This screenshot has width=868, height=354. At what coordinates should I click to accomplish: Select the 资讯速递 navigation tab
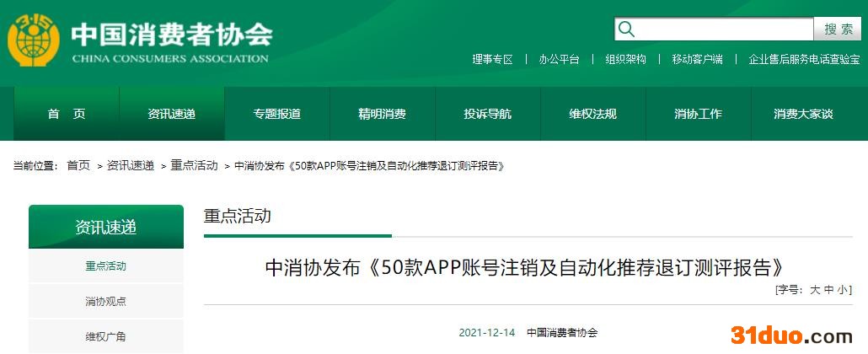coord(172,114)
